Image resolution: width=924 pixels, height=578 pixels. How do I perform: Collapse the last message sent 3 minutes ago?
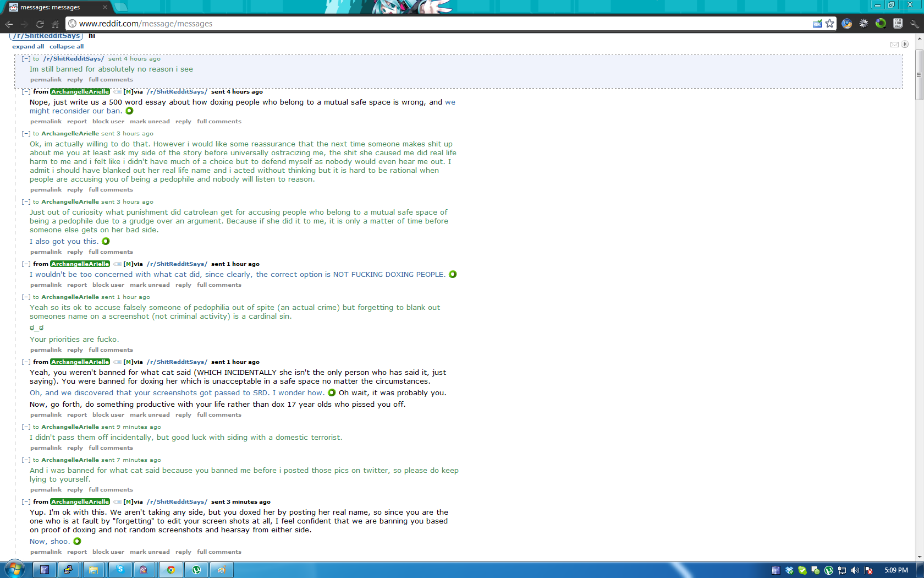point(26,502)
